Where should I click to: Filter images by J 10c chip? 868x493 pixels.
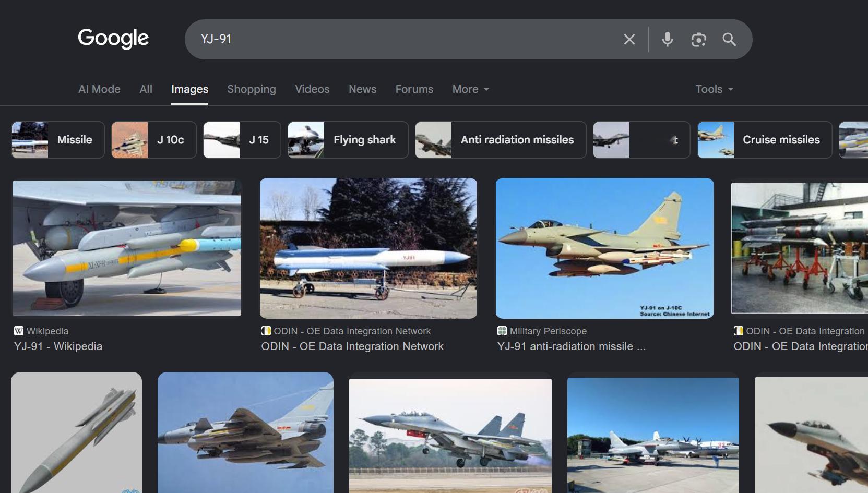[x=154, y=140]
